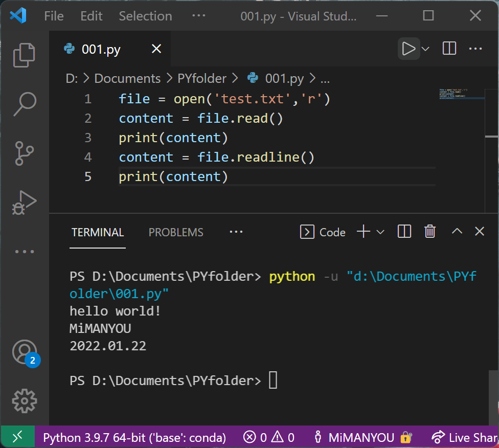
Task: Run the Python file with play button
Action: [409, 49]
